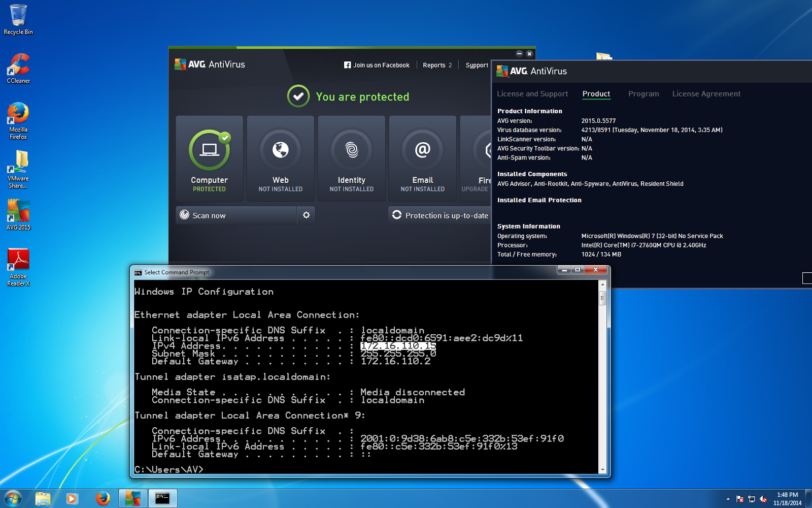Launch AVG 2015 desktop shortcut
Screen dimensions: 812x508
(18, 214)
